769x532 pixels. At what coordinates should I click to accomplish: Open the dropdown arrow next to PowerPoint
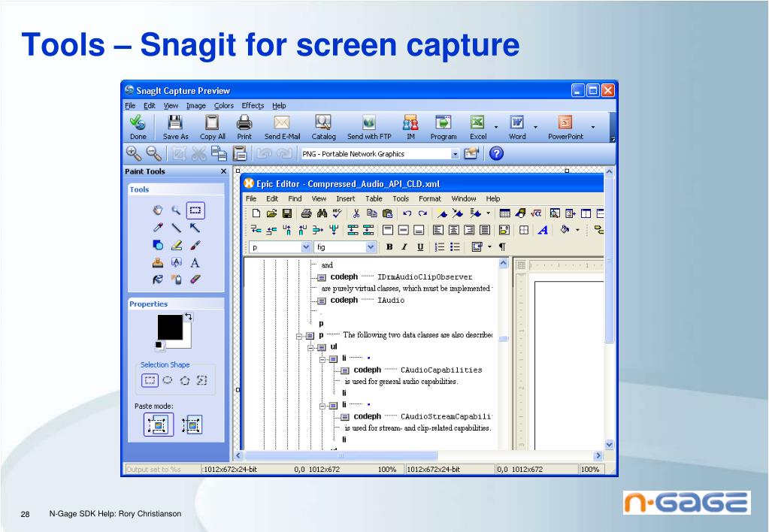(x=593, y=127)
